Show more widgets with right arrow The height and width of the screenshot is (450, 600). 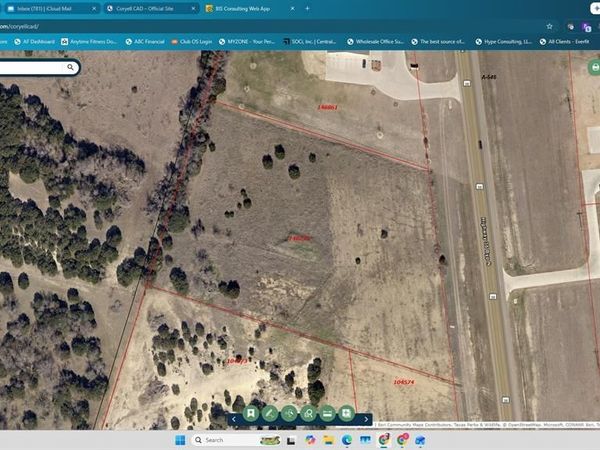[366, 419]
